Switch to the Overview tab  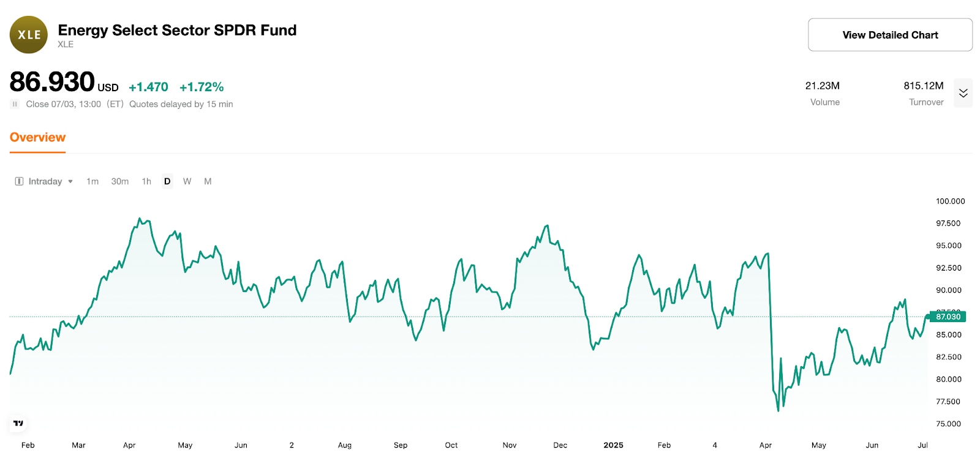pyautogui.click(x=37, y=137)
